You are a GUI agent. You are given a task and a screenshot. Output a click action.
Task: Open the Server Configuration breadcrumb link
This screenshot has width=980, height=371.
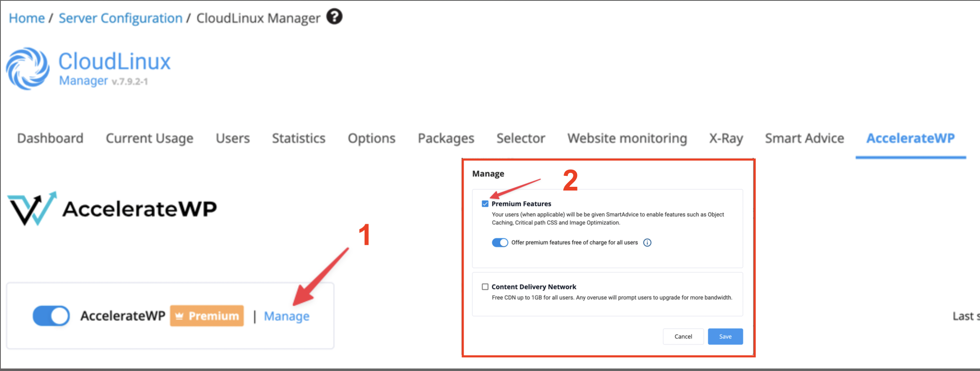pos(121,18)
